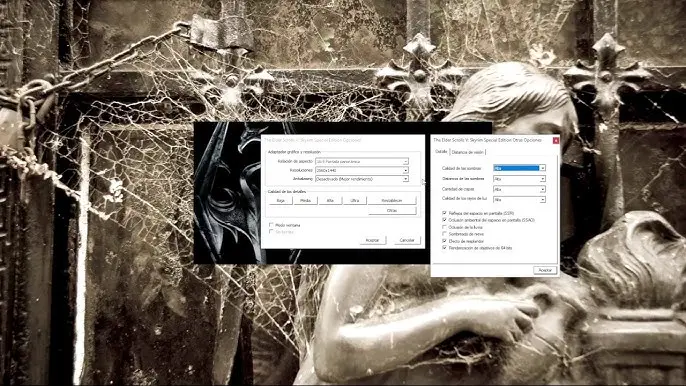Open the Calidad de las sombras dropdown
The height and width of the screenshot is (386, 686).
[519, 168]
